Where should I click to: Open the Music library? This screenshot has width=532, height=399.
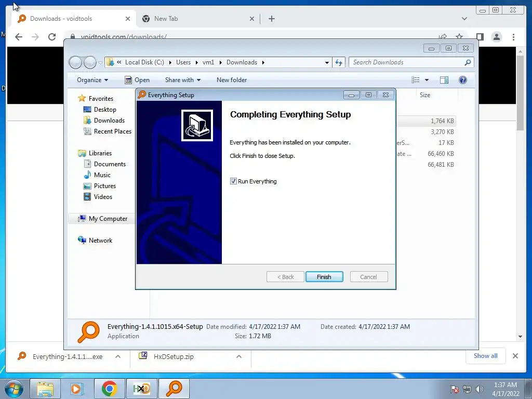[102, 175]
